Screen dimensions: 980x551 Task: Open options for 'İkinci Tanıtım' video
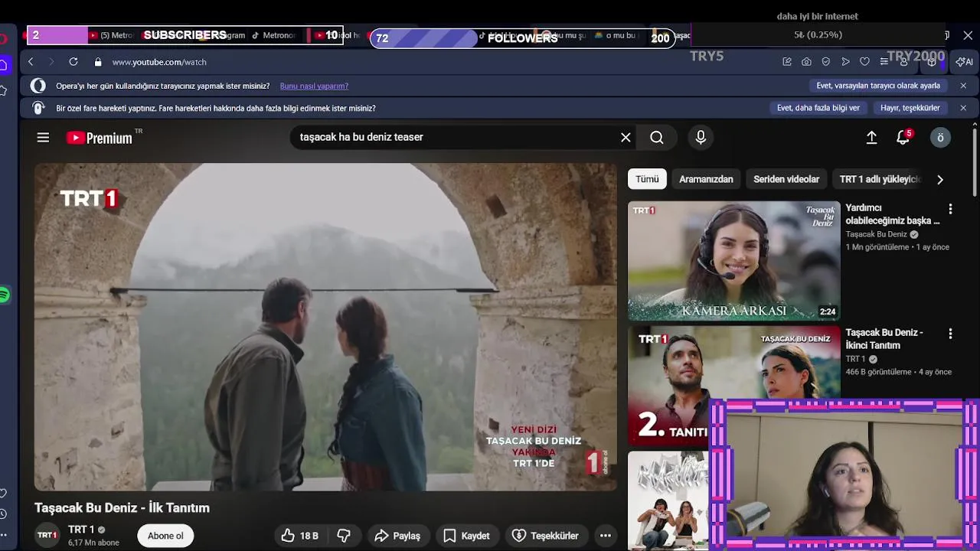(950, 334)
